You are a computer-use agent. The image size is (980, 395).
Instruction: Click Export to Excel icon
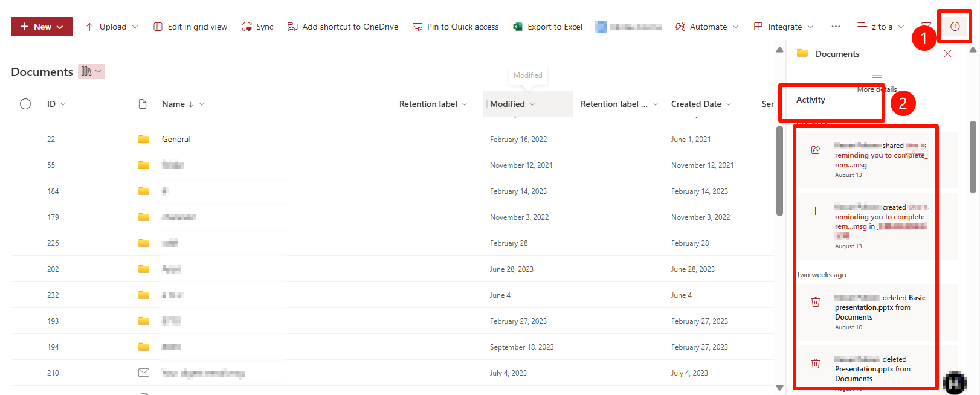pyautogui.click(x=518, y=27)
